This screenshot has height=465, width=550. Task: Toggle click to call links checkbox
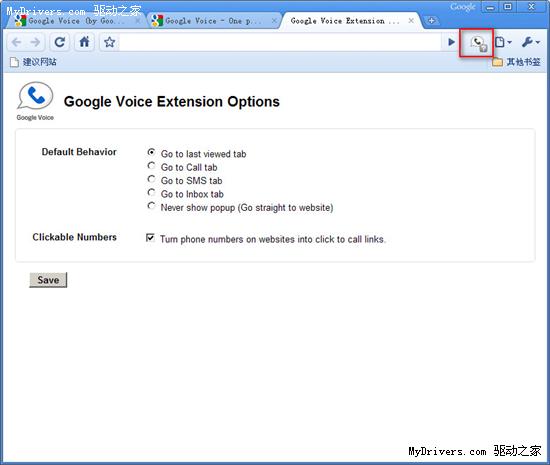(150, 238)
